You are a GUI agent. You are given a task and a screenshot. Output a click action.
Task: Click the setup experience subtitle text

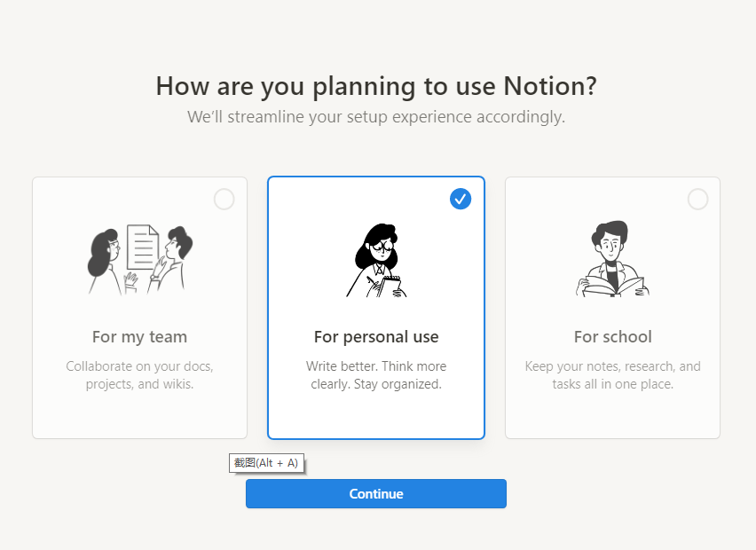click(x=375, y=116)
